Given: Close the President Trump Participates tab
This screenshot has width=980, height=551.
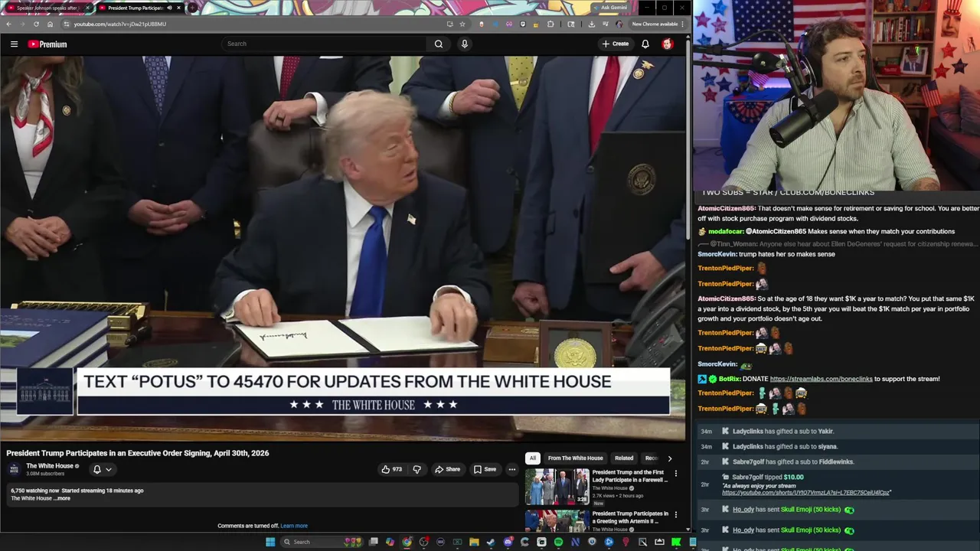Looking at the screenshot, I should 178,8.
